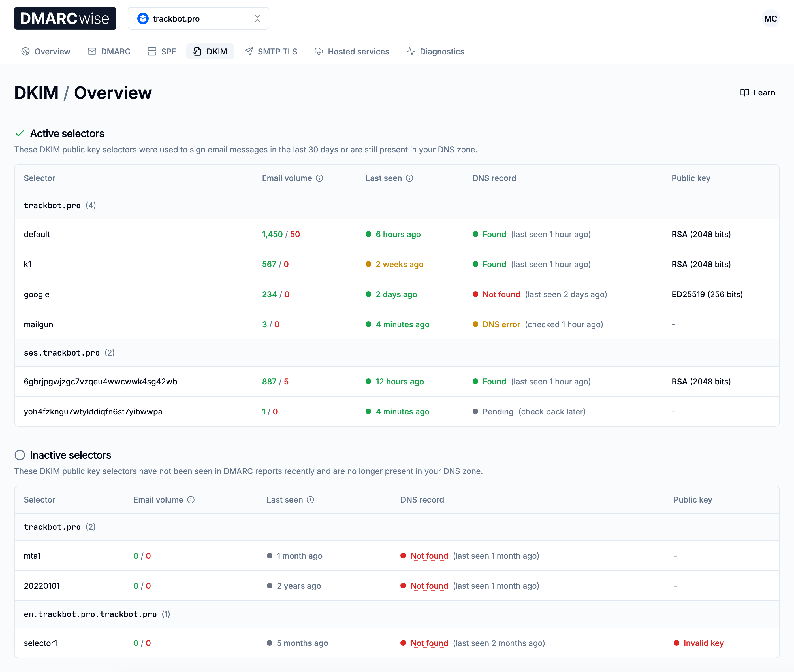Open the Overview section icon
This screenshot has width=794, height=672.
25,52
